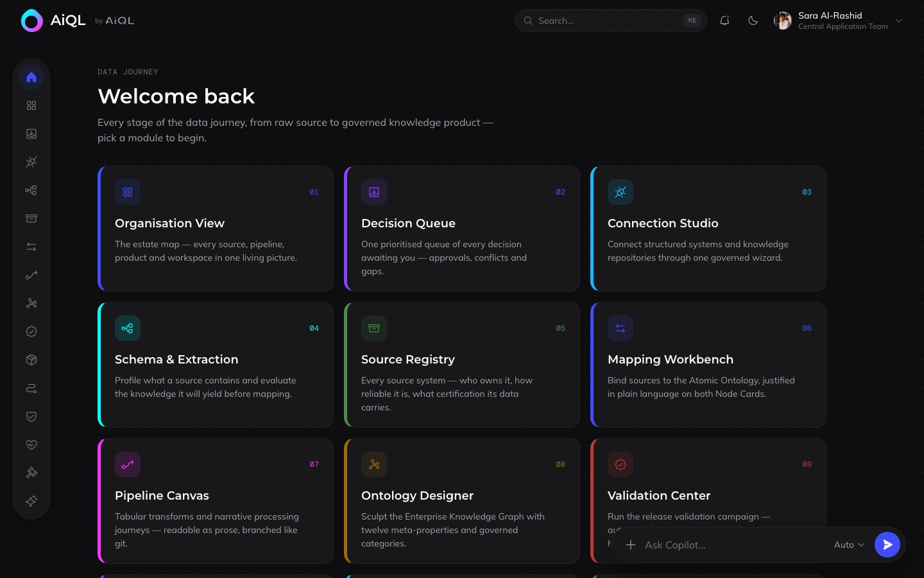Click the plus attach button in Copilot
Image resolution: width=924 pixels, height=578 pixels.
(631, 545)
